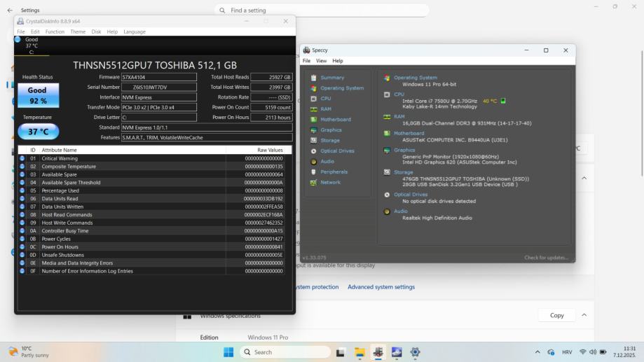Open the Summary section in Speccy sidebar
Image resolution: width=644 pixels, height=362 pixels.
point(332,78)
